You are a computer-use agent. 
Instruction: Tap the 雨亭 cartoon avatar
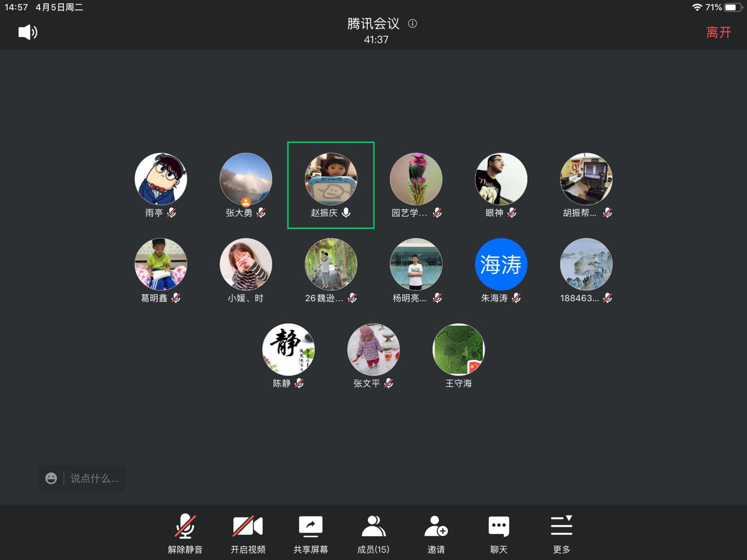161,179
